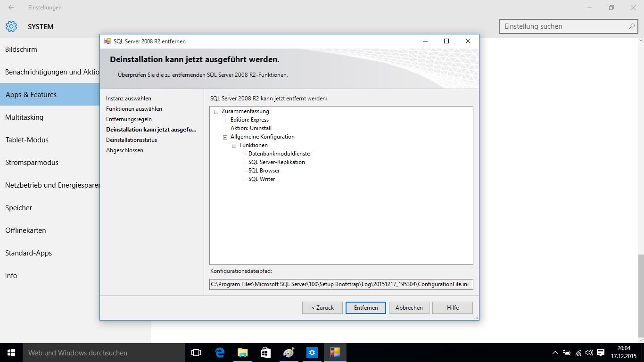Screen dimensions: 644x362
Task: Select SQL Writer tree entry
Action: [262, 179]
